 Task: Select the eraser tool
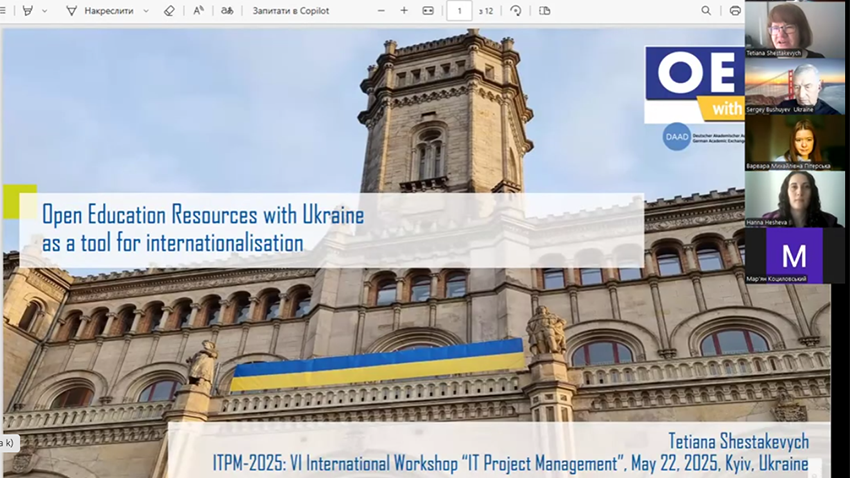tap(168, 11)
